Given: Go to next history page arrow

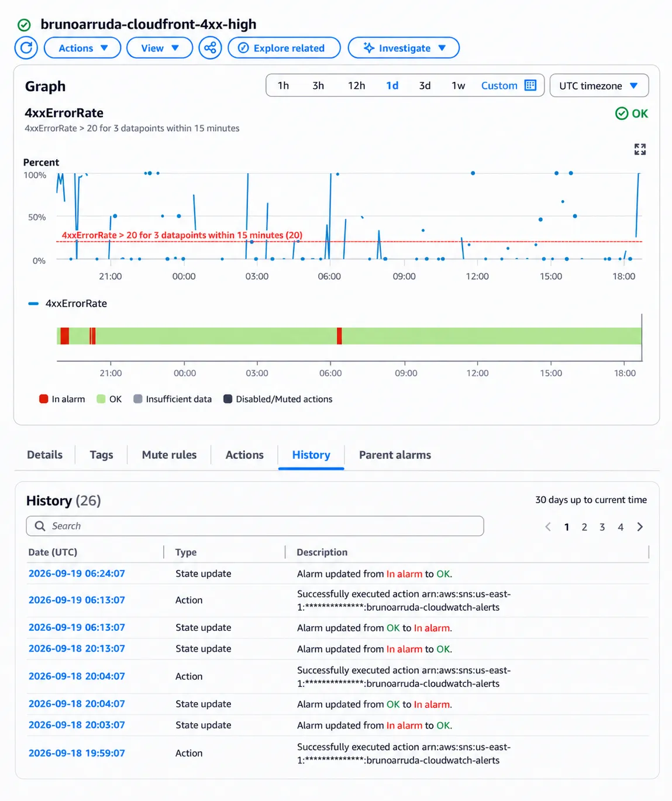Looking at the screenshot, I should (640, 527).
